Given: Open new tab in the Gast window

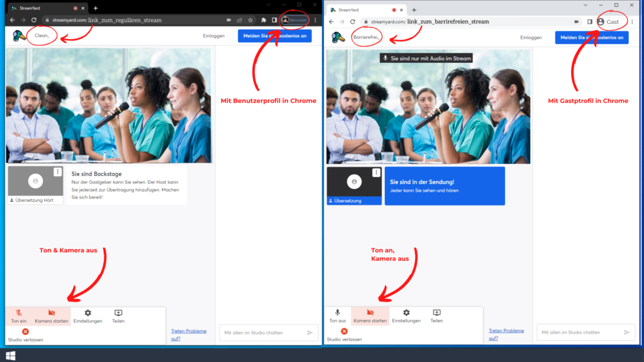Looking at the screenshot, I should (414, 9).
